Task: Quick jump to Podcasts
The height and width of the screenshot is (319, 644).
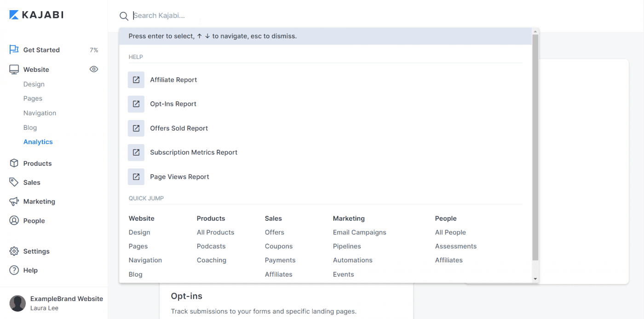Action: pyautogui.click(x=211, y=246)
